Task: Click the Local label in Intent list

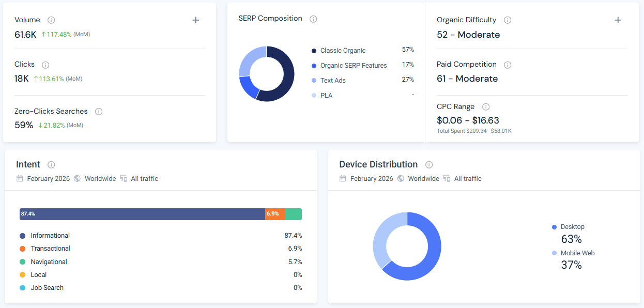Action: [x=39, y=275]
